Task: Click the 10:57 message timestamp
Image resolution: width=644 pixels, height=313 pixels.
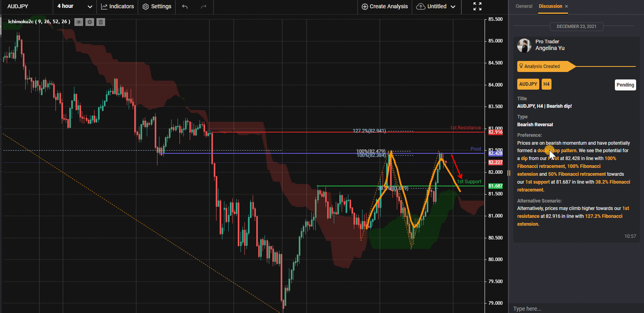Action: tap(630, 236)
